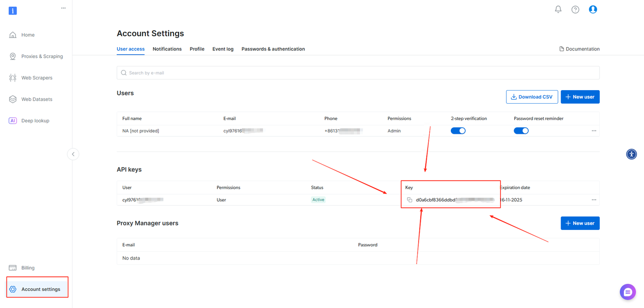Switch to Profile tab

point(197,49)
